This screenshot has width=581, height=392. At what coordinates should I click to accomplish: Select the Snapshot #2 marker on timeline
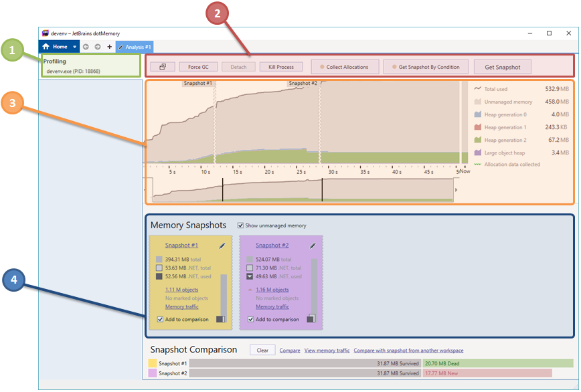303,84
